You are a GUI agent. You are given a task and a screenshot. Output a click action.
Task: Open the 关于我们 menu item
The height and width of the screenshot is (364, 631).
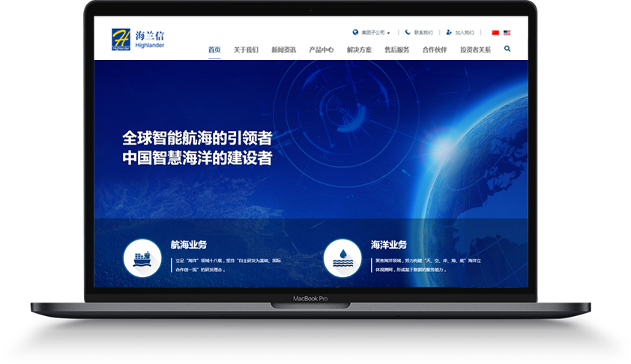point(246,49)
